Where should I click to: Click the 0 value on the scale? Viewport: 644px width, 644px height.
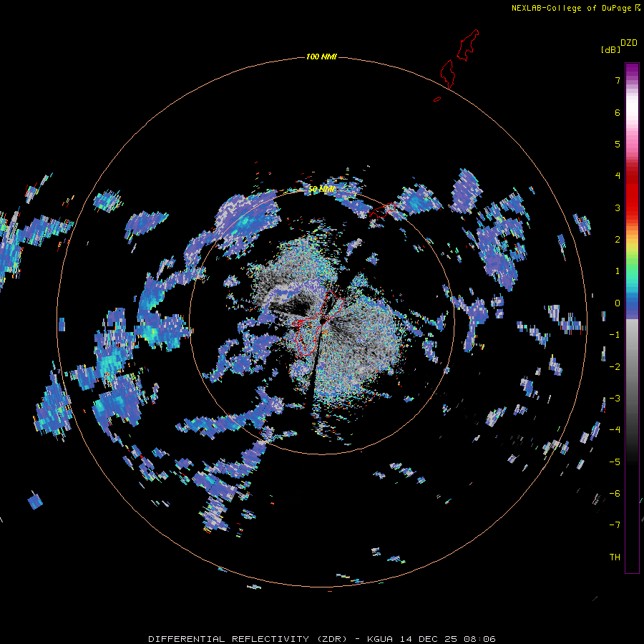point(618,303)
